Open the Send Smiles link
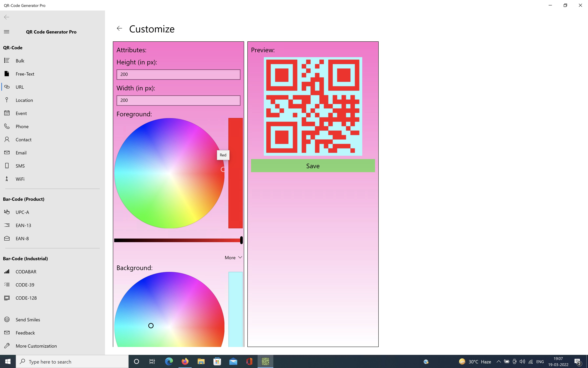 coord(52,320)
